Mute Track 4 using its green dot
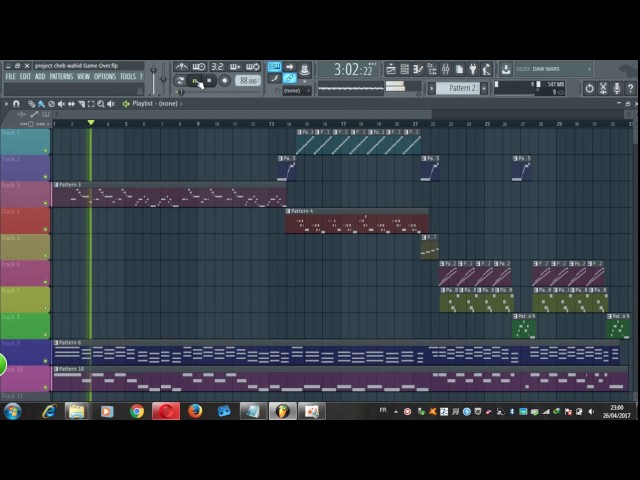640x480 pixels. (45, 229)
